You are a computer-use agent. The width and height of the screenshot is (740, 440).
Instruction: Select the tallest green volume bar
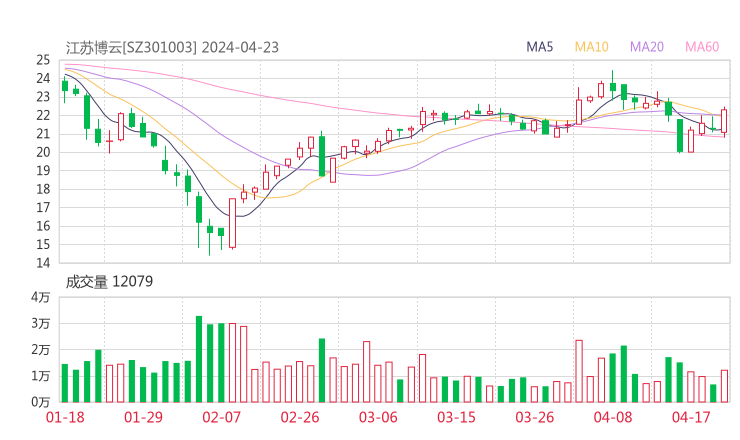point(199,359)
